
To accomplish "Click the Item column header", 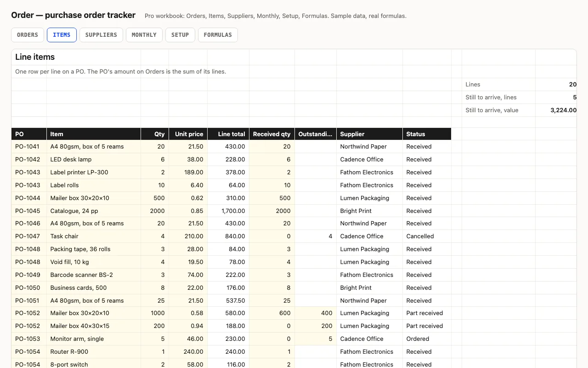I will point(94,134).
